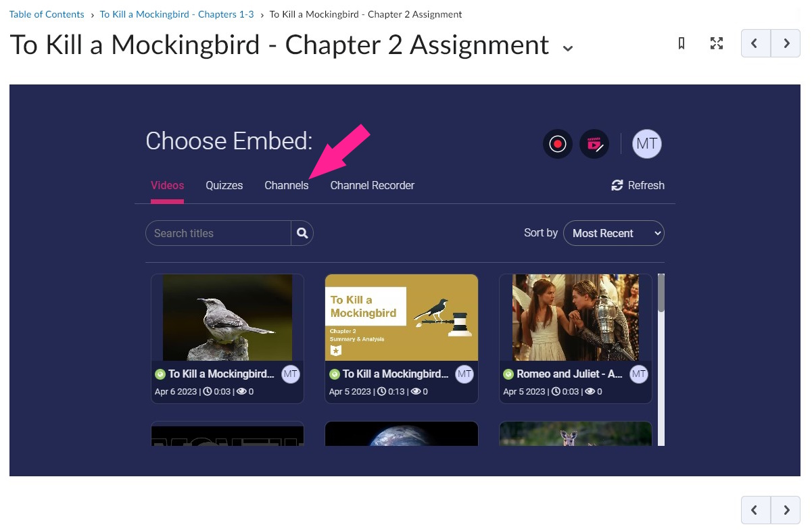The image size is (812, 531).
Task: Click the search magnifier icon
Action: click(x=302, y=233)
